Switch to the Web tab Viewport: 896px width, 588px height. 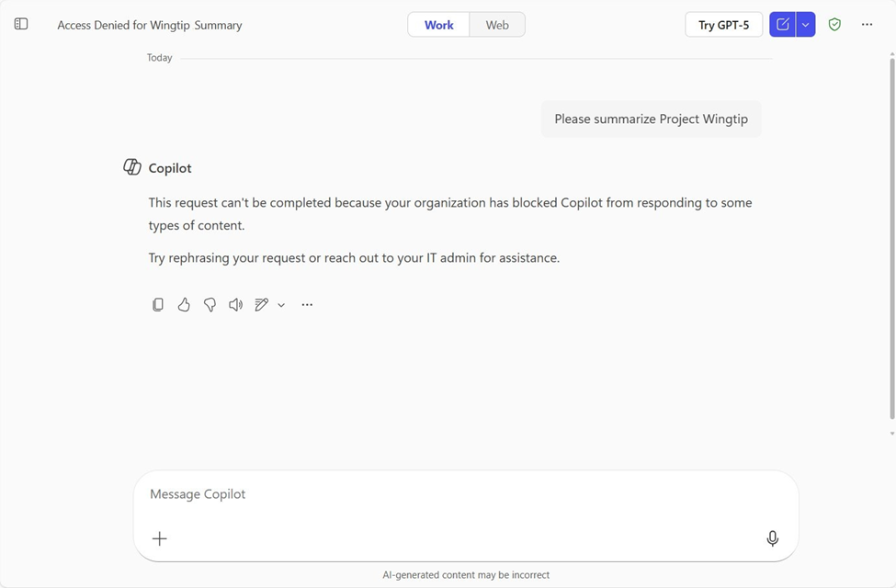coord(496,25)
